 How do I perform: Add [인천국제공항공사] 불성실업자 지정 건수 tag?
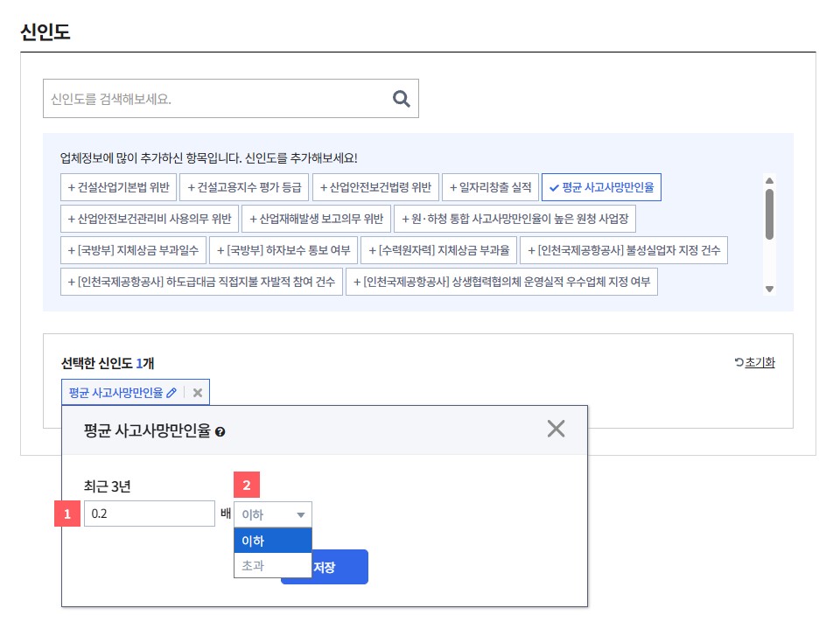tap(624, 250)
